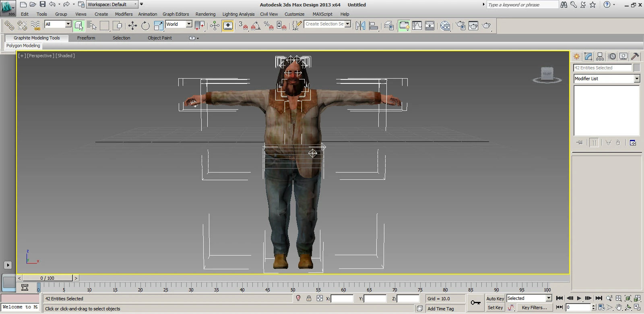The width and height of the screenshot is (644, 314).
Task: Click the Select and Move tool
Action: pos(132,26)
